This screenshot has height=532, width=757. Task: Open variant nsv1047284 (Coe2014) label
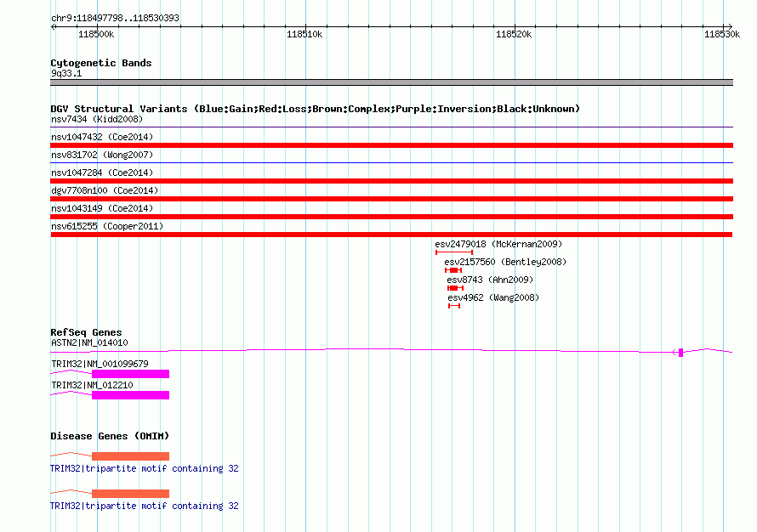point(102,173)
